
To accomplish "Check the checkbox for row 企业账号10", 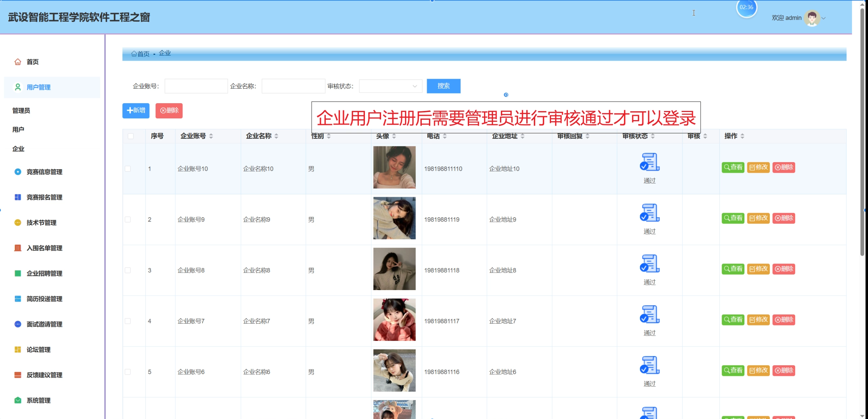I will pos(128,169).
